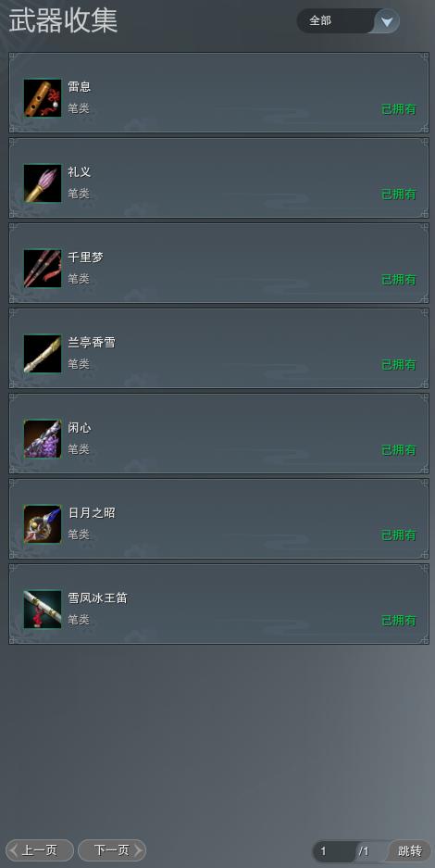Go to next page with 下一页
Screen dimensions: 435x868
coord(112,850)
